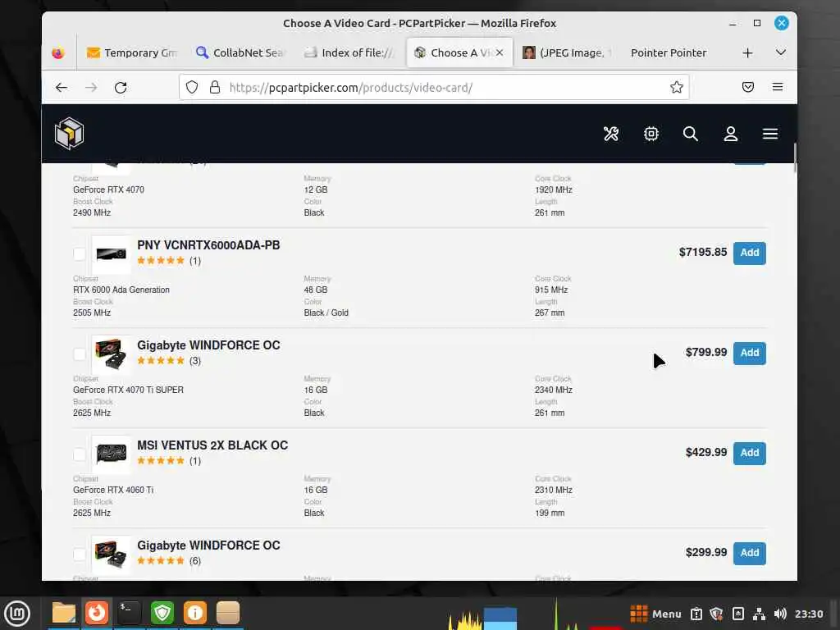Add the Gigabyte WINDFORCE OC $299.99 card

click(750, 553)
